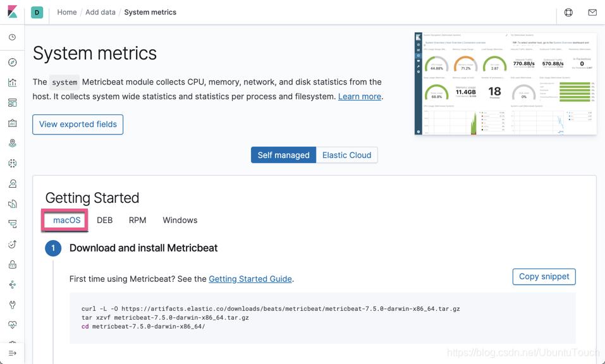Select the Windows tab
This screenshot has width=605, height=364.
180,221
